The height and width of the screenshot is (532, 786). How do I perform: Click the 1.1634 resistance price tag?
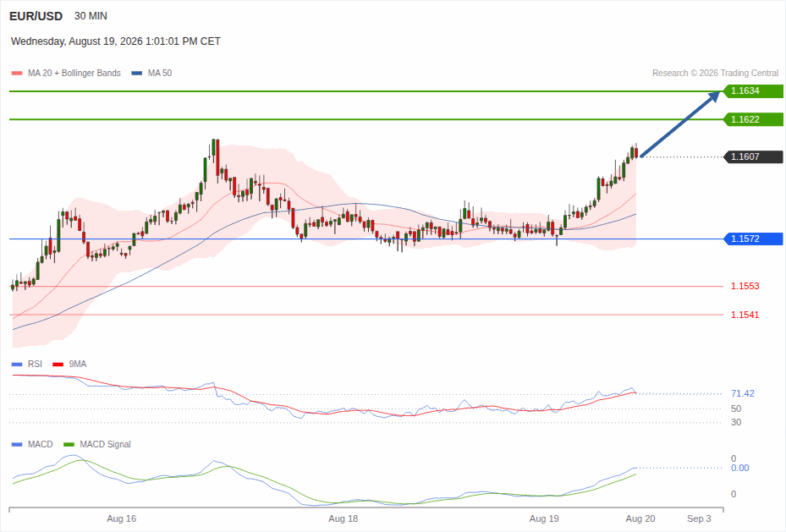point(753,91)
